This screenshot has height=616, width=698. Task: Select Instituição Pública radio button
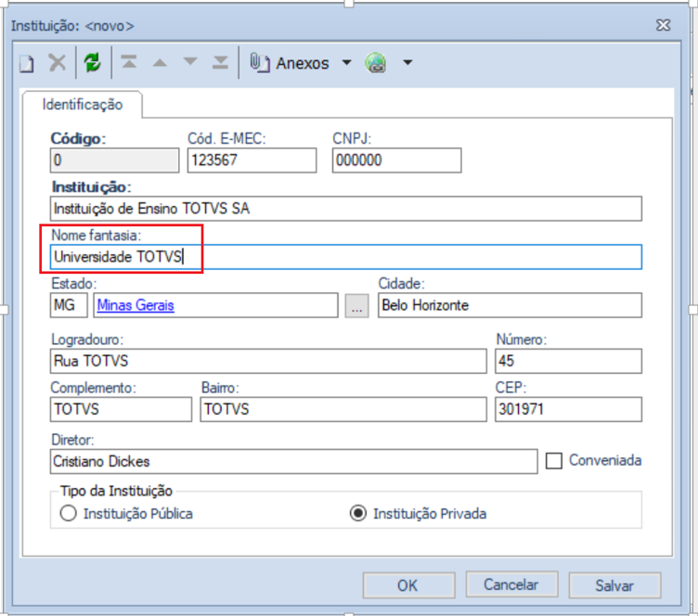point(68,513)
